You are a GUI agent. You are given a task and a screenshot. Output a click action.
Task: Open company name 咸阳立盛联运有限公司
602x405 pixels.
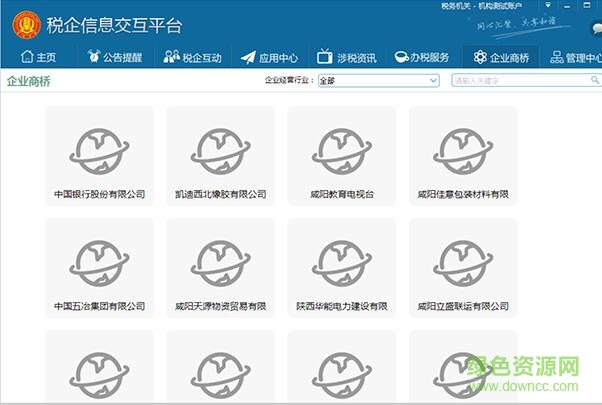(463, 306)
